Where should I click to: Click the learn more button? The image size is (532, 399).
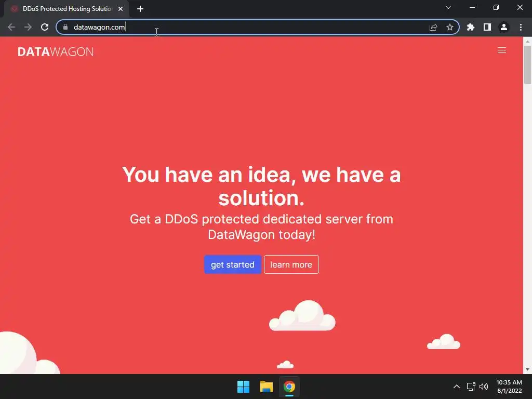(291, 264)
